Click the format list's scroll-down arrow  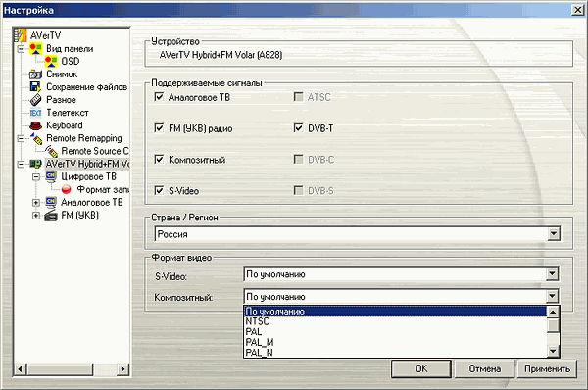553,352
